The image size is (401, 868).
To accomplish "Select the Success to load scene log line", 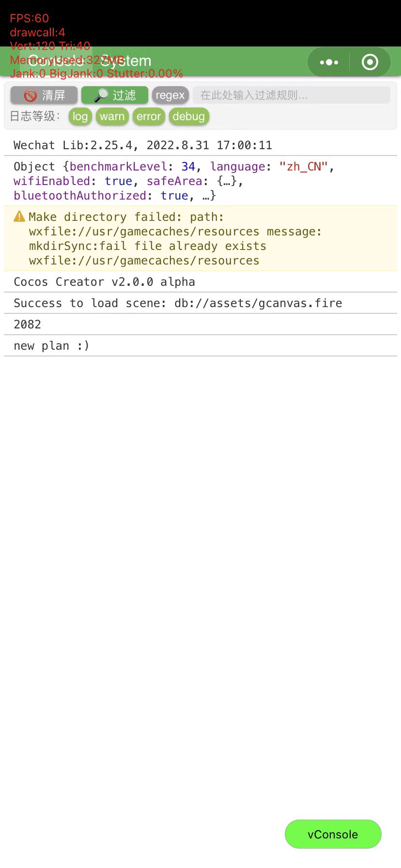I will point(200,303).
